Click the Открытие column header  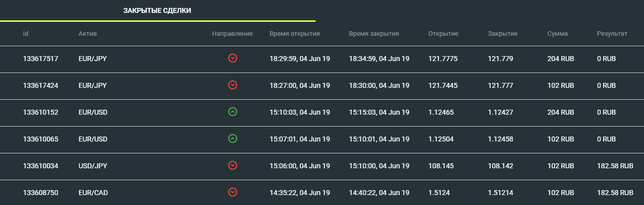pyautogui.click(x=443, y=34)
